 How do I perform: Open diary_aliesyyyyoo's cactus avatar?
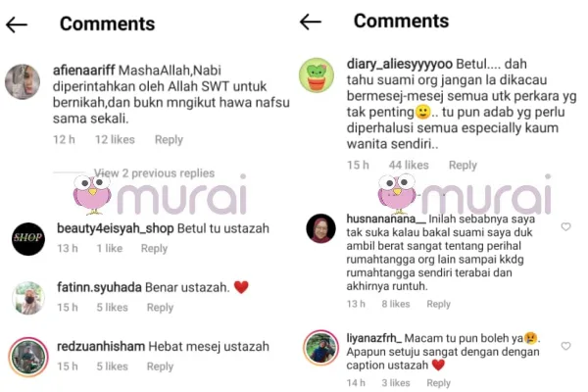coord(317,75)
